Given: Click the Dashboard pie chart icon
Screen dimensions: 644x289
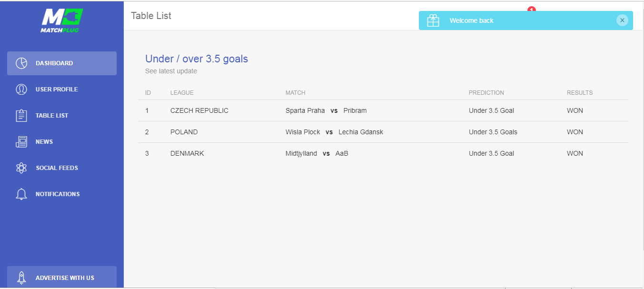Looking at the screenshot, I should pos(21,63).
